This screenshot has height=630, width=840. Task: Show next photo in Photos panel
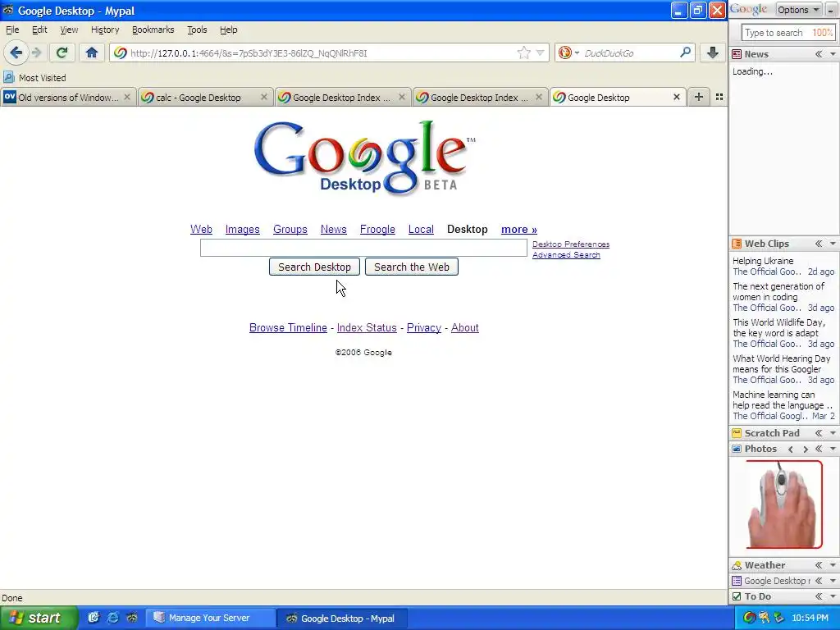click(806, 449)
